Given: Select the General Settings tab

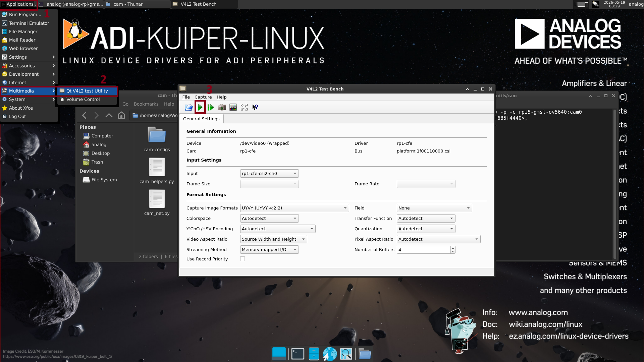Looking at the screenshot, I should [x=201, y=119].
